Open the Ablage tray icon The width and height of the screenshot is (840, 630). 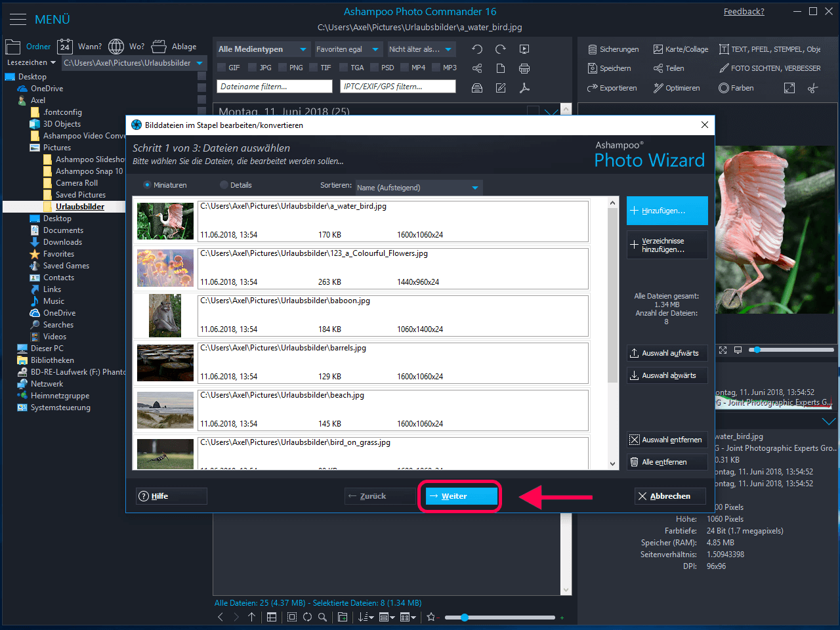coord(159,47)
